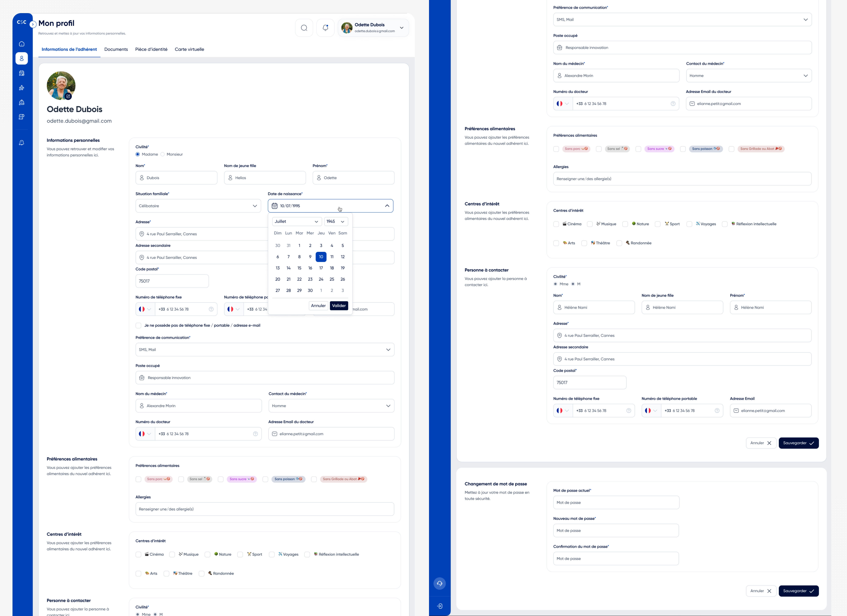Click the briefcase icon in left Poste occupé field
The height and width of the screenshot is (616, 847).
(x=142, y=378)
